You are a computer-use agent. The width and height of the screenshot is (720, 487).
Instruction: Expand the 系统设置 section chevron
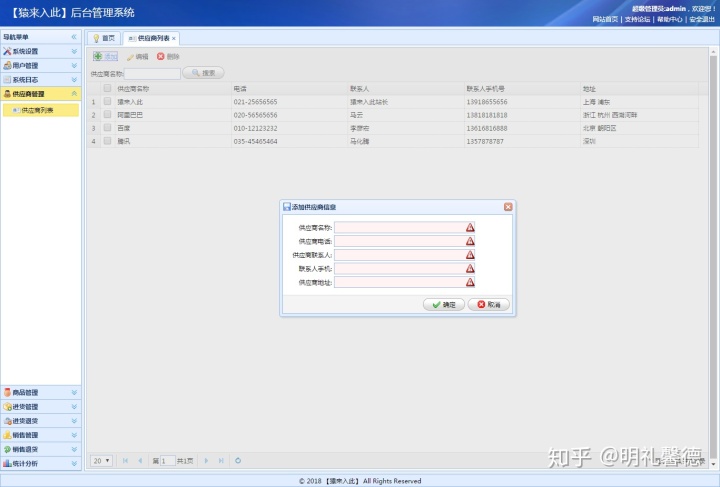pos(74,51)
